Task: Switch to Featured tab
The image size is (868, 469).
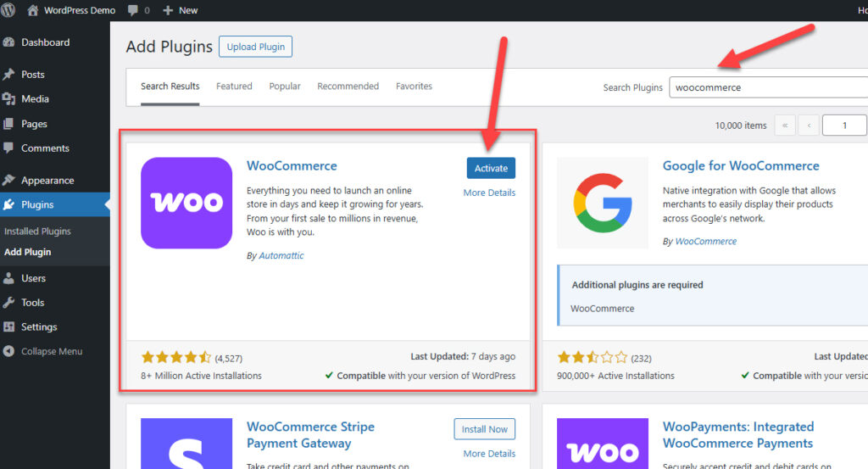Action: click(234, 87)
